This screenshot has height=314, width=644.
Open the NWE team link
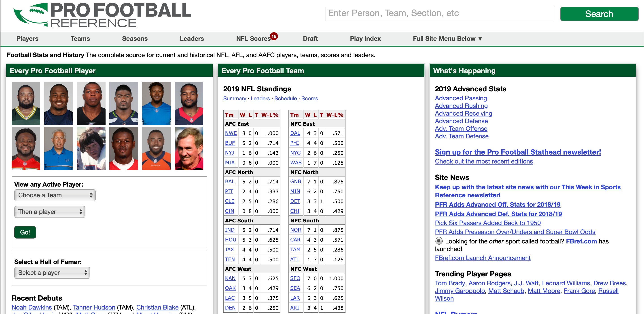231,133
